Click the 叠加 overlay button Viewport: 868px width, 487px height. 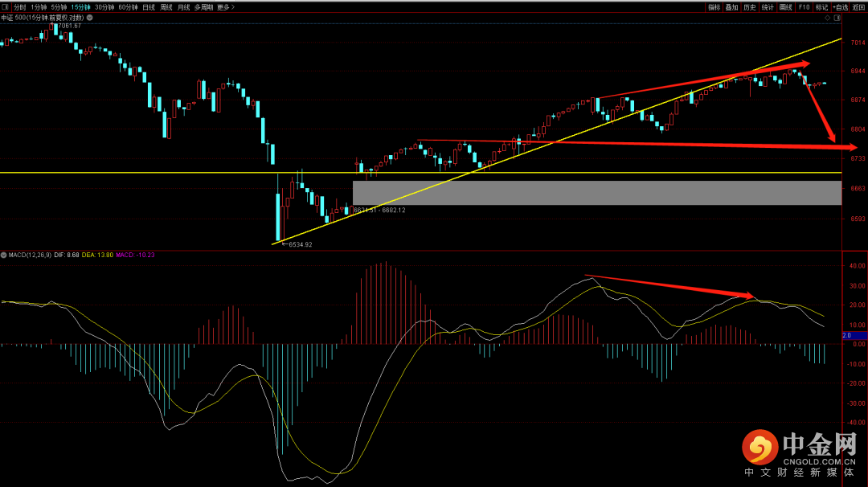tap(731, 7)
